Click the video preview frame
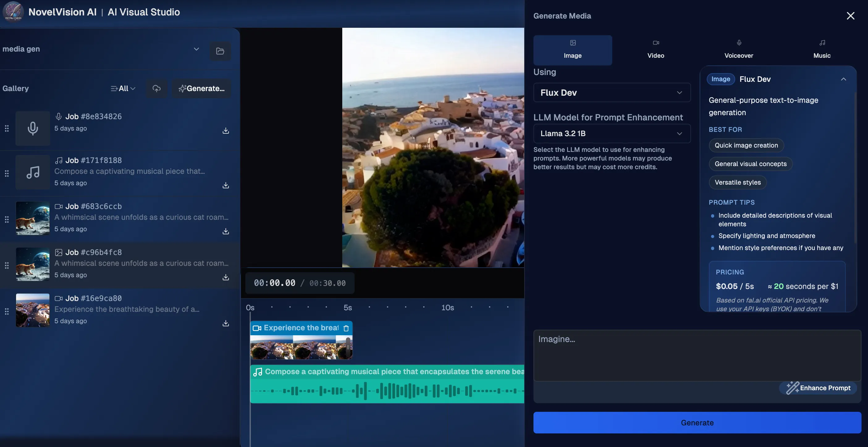The height and width of the screenshot is (447, 868). coord(433,148)
